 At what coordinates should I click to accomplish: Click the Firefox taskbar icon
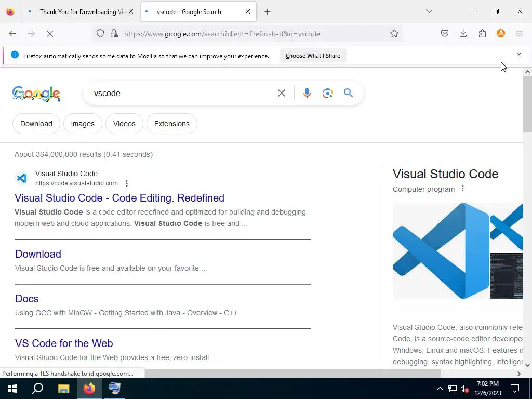(89, 389)
